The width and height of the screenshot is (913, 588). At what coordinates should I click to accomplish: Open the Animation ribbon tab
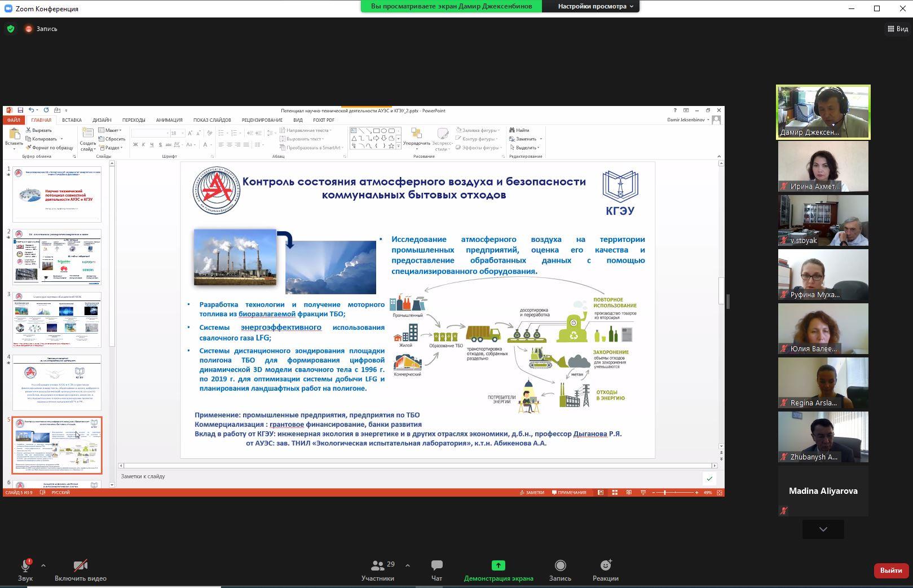(x=169, y=120)
